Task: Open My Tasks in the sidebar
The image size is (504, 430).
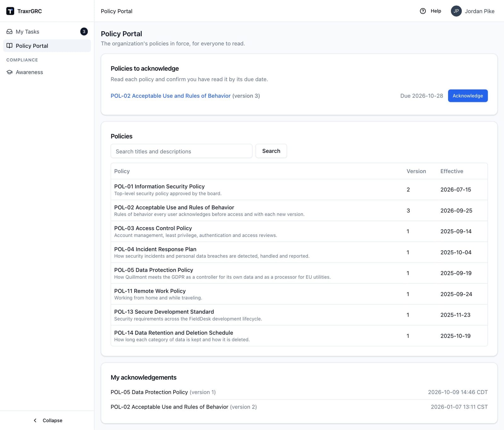Action: (x=47, y=32)
